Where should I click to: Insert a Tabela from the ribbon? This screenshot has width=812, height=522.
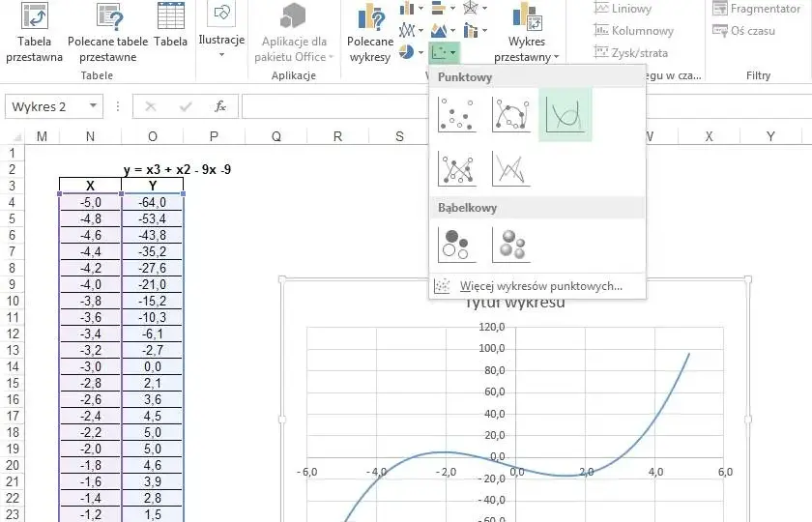tap(171, 25)
